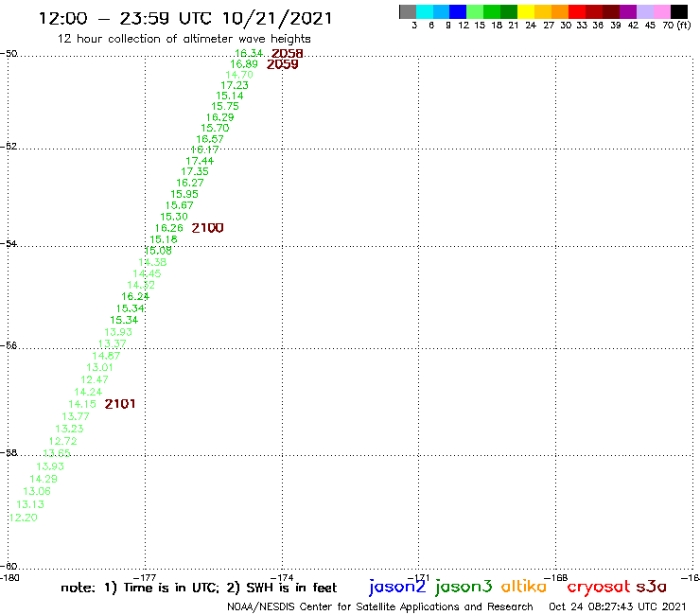Viewport: 700px width, 615px height.
Task: Click the cyan swatch in the legend
Action: point(425,11)
